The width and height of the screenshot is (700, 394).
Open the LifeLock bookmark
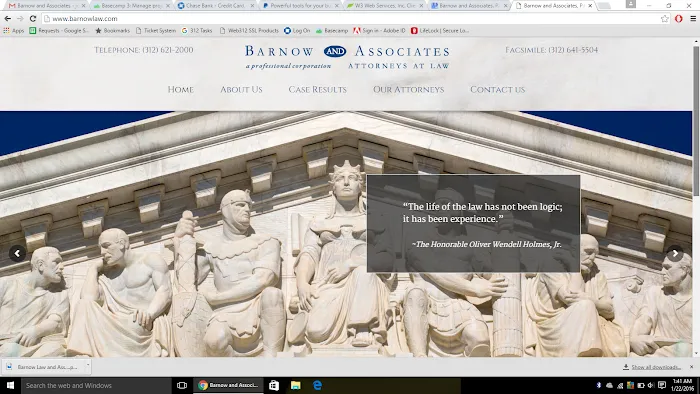[440, 31]
